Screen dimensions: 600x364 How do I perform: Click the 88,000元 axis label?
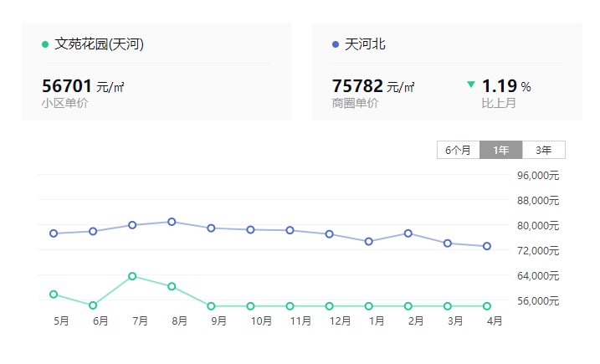pos(538,200)
